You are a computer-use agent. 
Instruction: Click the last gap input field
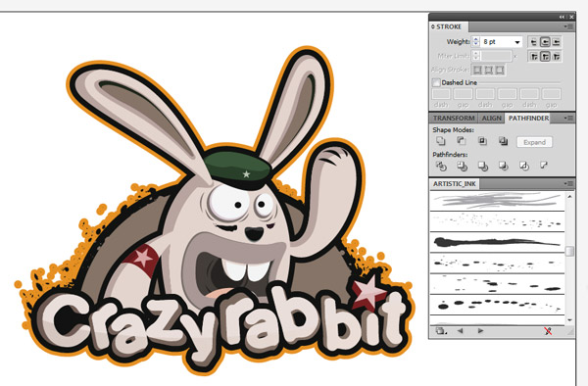click(551, 94)
